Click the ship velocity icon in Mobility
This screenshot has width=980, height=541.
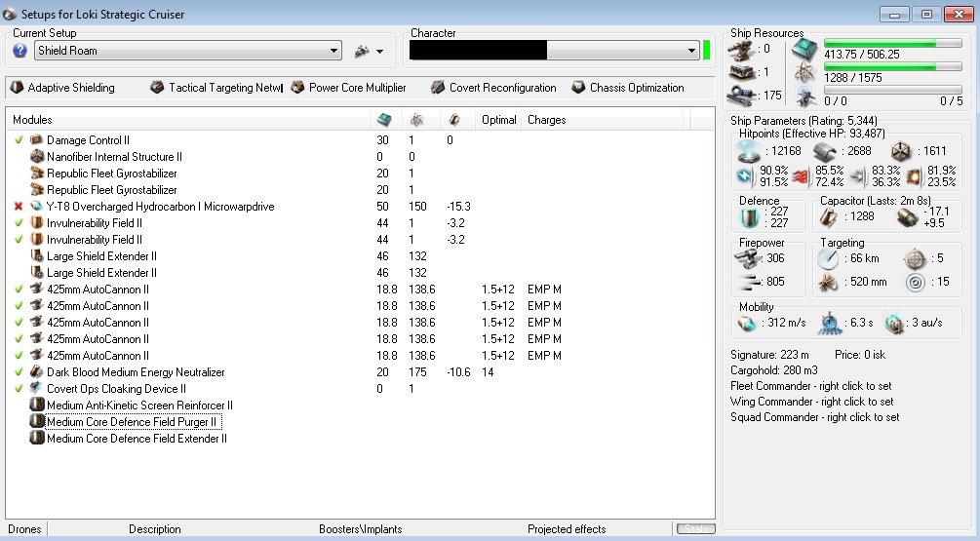tap(747, 323)
